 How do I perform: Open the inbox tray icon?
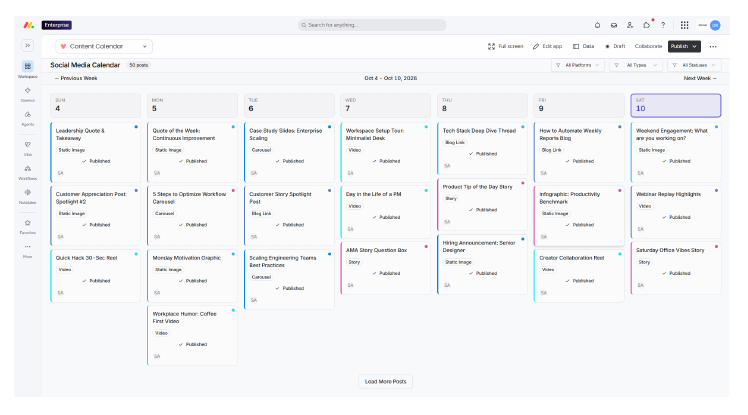pyautogui.click(x=613, y=25)
